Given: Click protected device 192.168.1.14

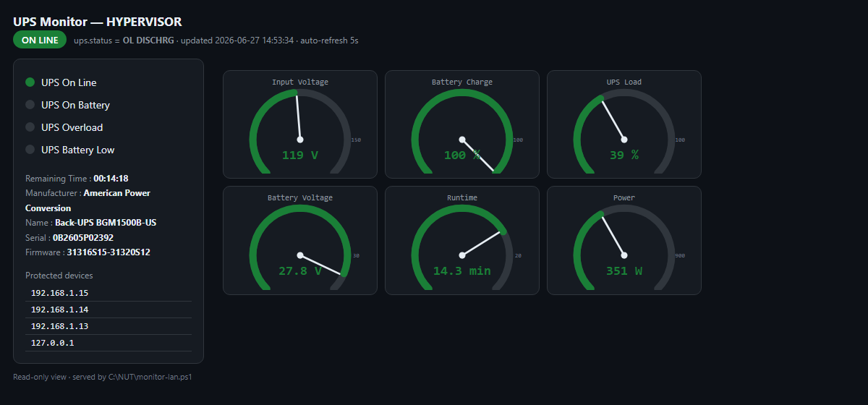Looking at the screenshot, I should [109, 310].
